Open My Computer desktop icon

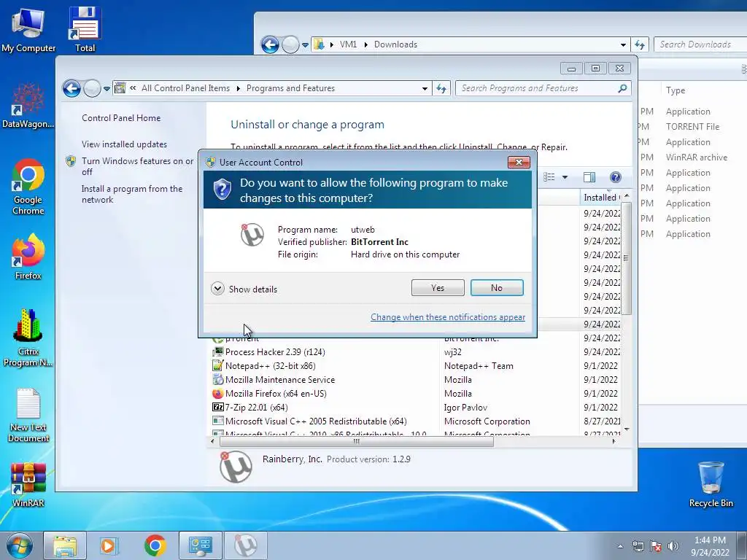pyautogui.click(x=28, y=29)
